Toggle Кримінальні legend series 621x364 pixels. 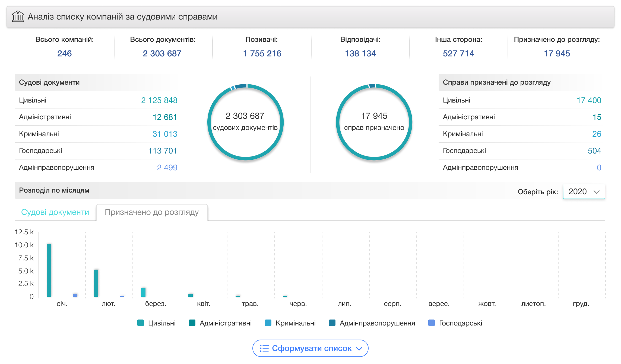click(290, 323)
